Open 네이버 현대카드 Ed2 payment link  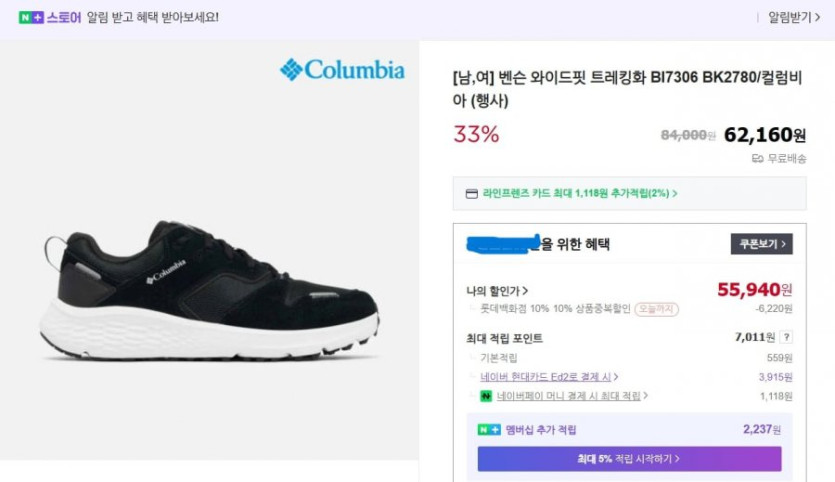pos(549,377)
